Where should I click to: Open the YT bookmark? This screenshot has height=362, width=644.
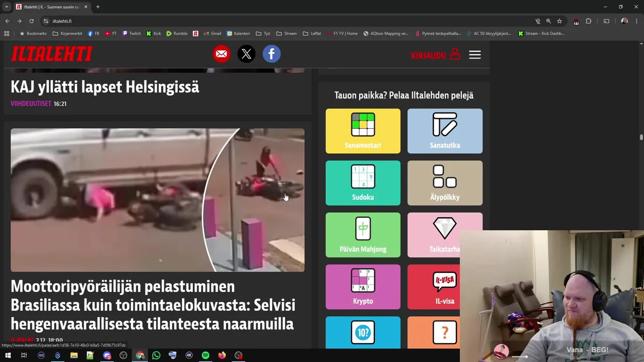click(111, 34)
